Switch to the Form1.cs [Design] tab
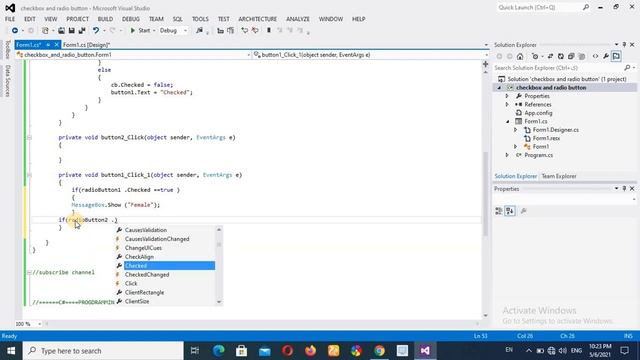640x360 pixels. [x=87, y=45]
